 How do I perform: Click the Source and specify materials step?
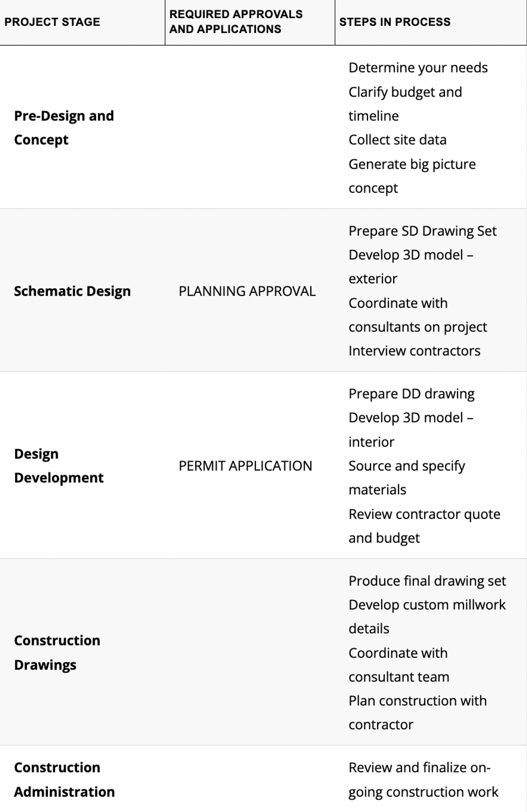[407, 478]
